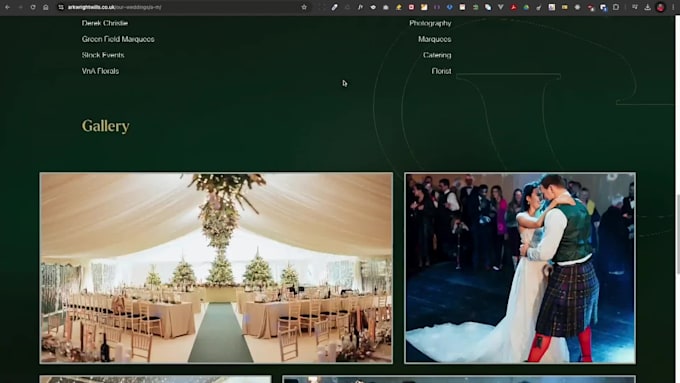Open the grey V-shaped extension icon
The height and width of the screenshot is (383, 680).
pos(500,7)
